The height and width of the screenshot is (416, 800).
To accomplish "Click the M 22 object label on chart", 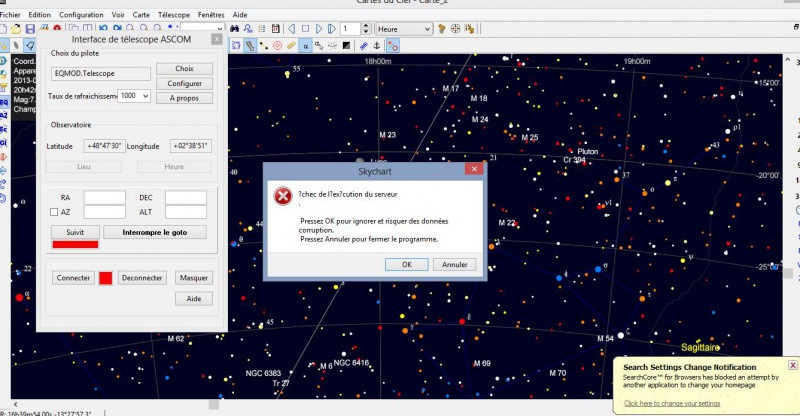I will (507, 223).
